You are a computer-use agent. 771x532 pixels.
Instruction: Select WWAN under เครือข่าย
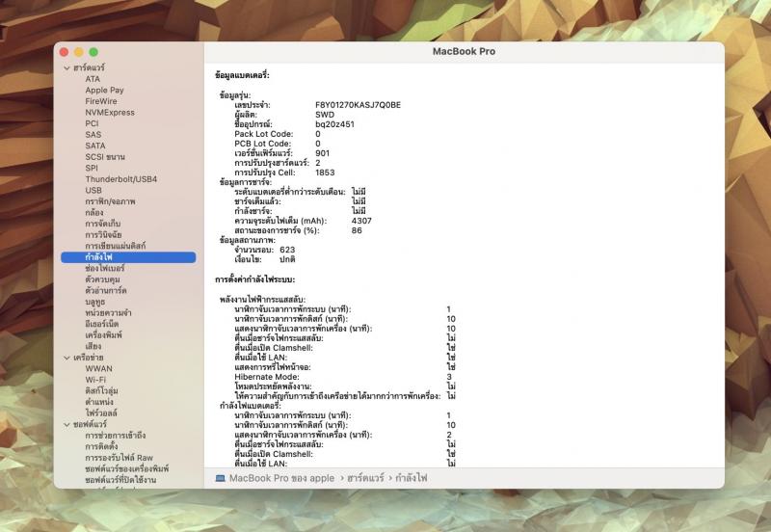(99, 369)
